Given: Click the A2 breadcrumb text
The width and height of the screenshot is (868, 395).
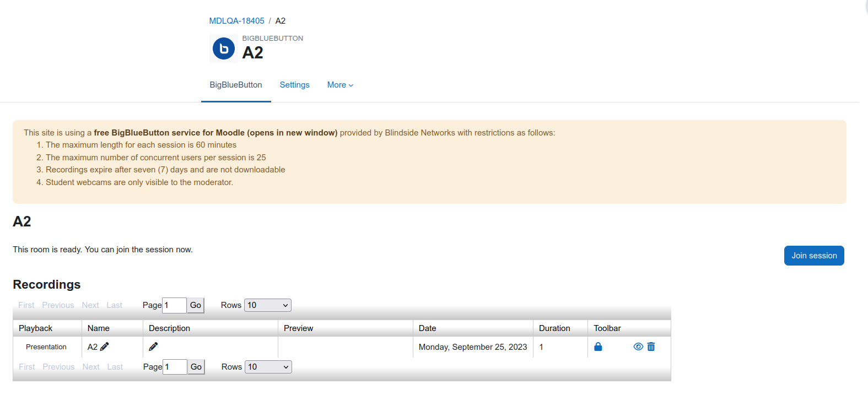Looking at the screenshot, I should (x=281, y=21).
